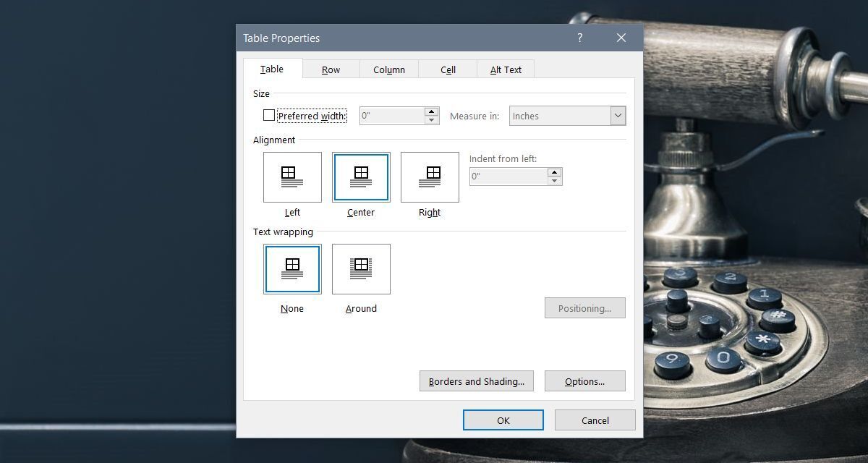
Task: Go to the Cell tab
Action: 448,69
